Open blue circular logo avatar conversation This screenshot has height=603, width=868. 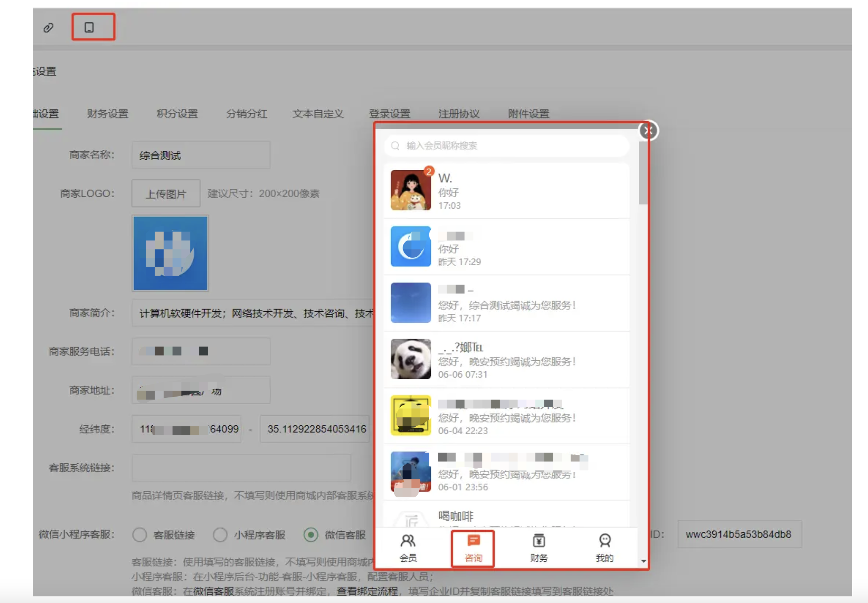click(x=411, y=246)
